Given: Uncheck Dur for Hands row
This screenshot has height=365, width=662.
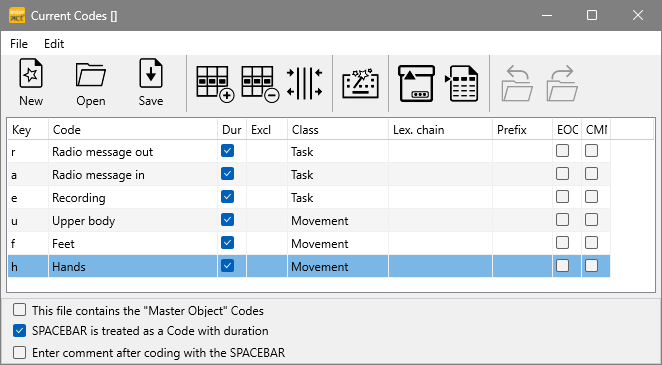Looking at the screenshot, I should coord(228,266).
